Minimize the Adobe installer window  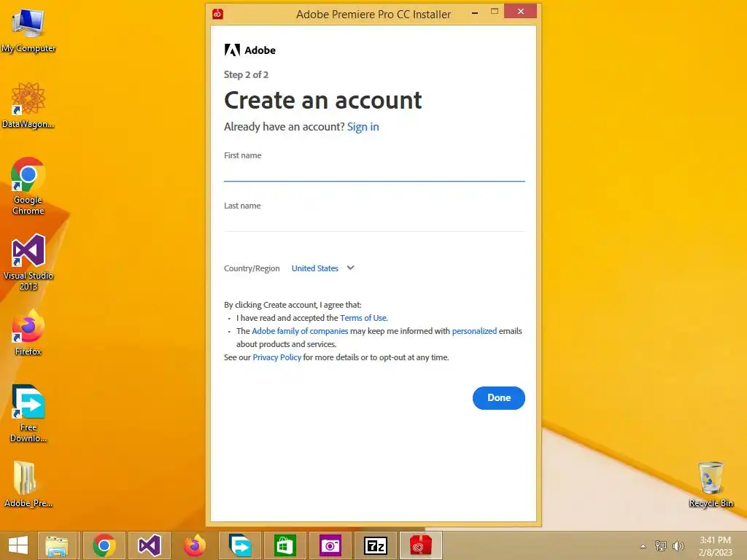tap(474, 13)
